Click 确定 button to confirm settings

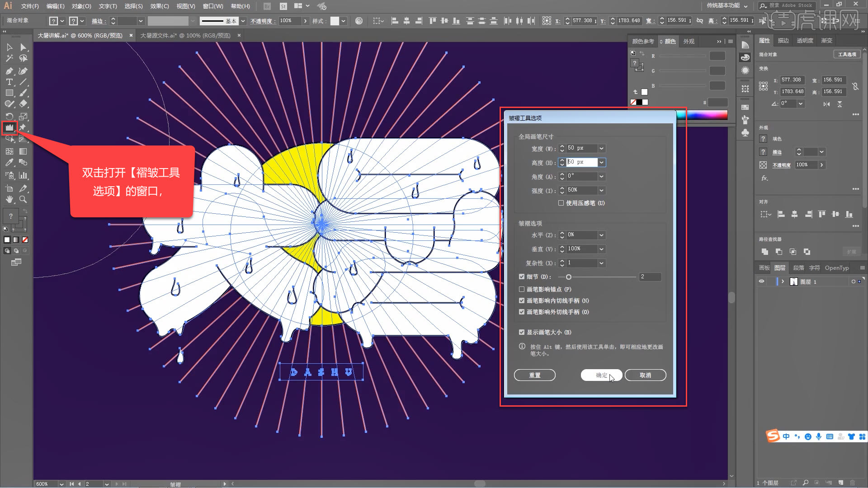coord(601,375)
